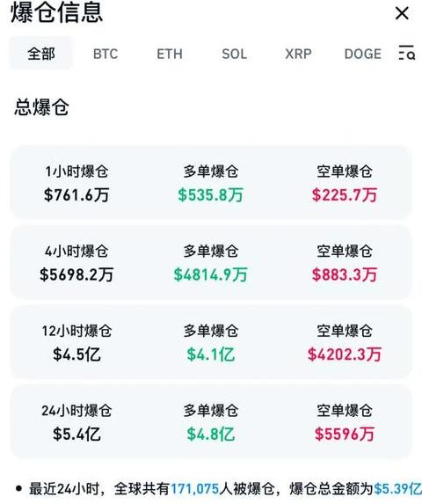Switch to the XRP tab
Image resolution: width=422 pixels, height=504 pixels.
pos(298,54)
